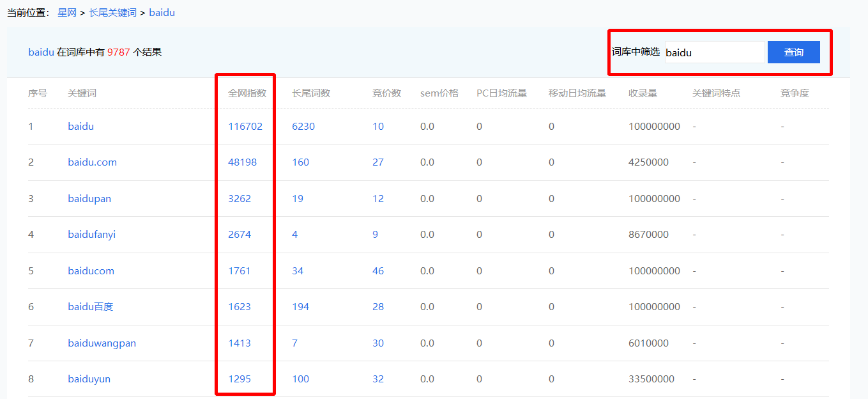Click the 关键词 column header

tap(82, 93)
